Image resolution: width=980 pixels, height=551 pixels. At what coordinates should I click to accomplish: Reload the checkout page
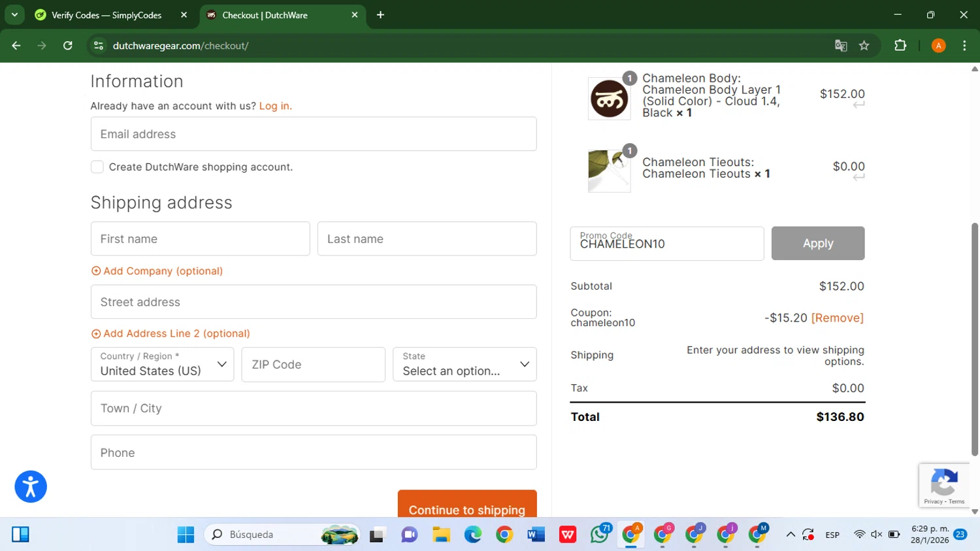[x=68, y=46]
